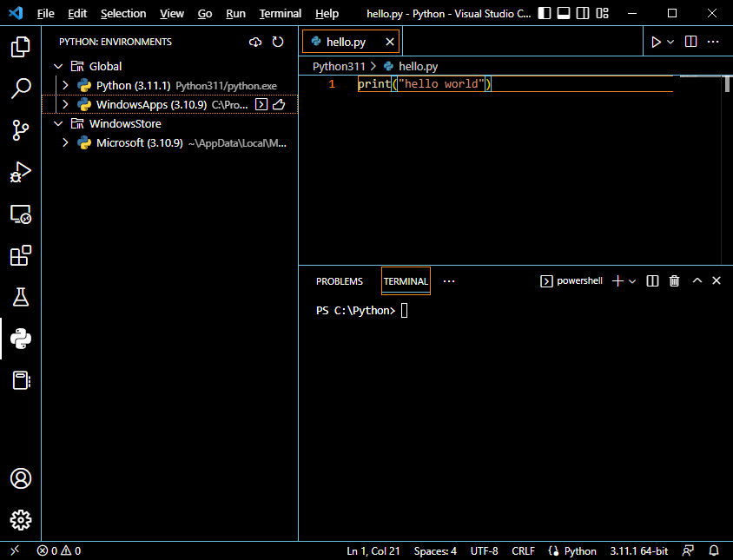Open the File menu
This screenshot has height=560, width=733.
pos(46,14)
